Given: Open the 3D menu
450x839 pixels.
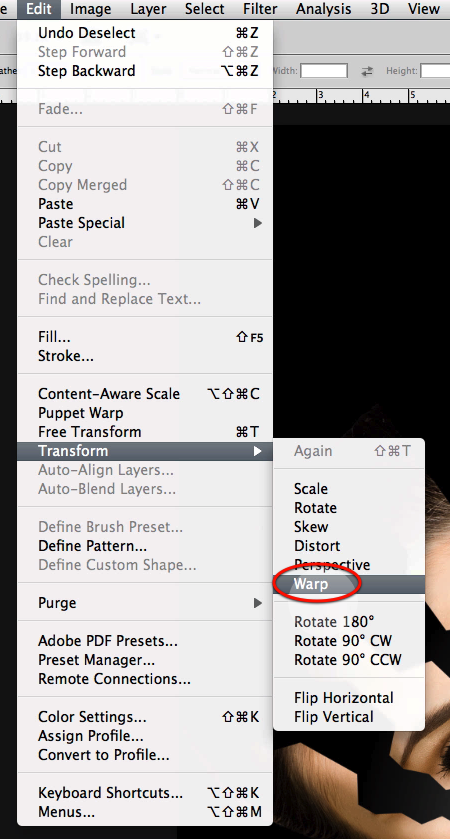Looking at the screenshot, I should point(380,9).
